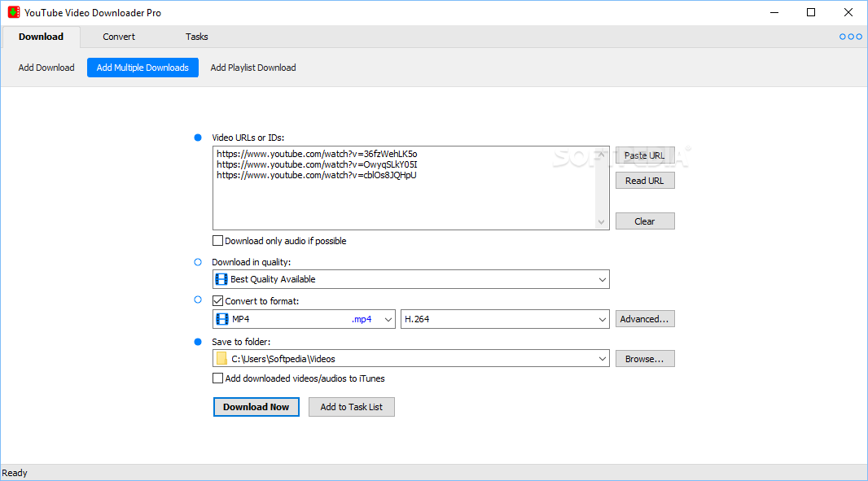
Task: Click the blue bullet beside Video URLs or IDs
Action: 198,138
